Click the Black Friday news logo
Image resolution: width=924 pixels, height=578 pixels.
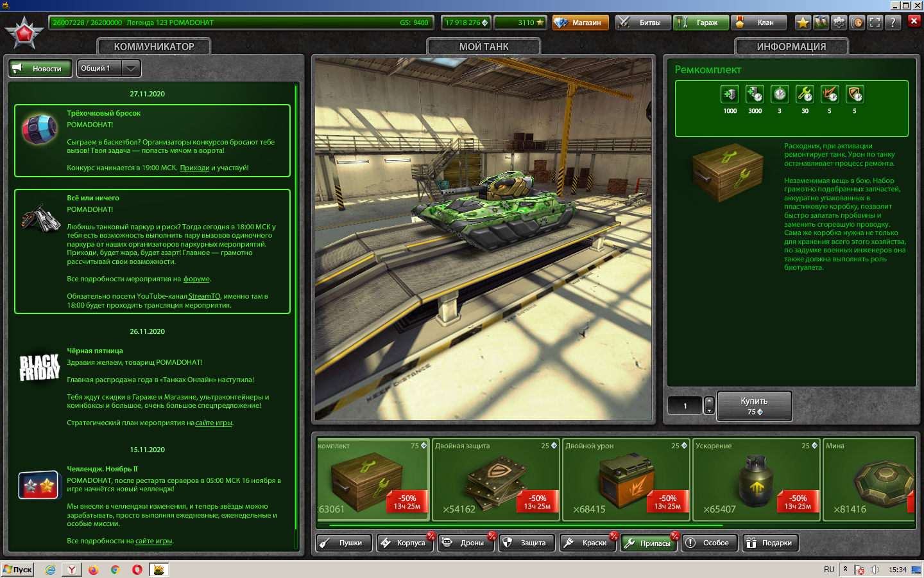pyautogui.click(x=39, y=367)
